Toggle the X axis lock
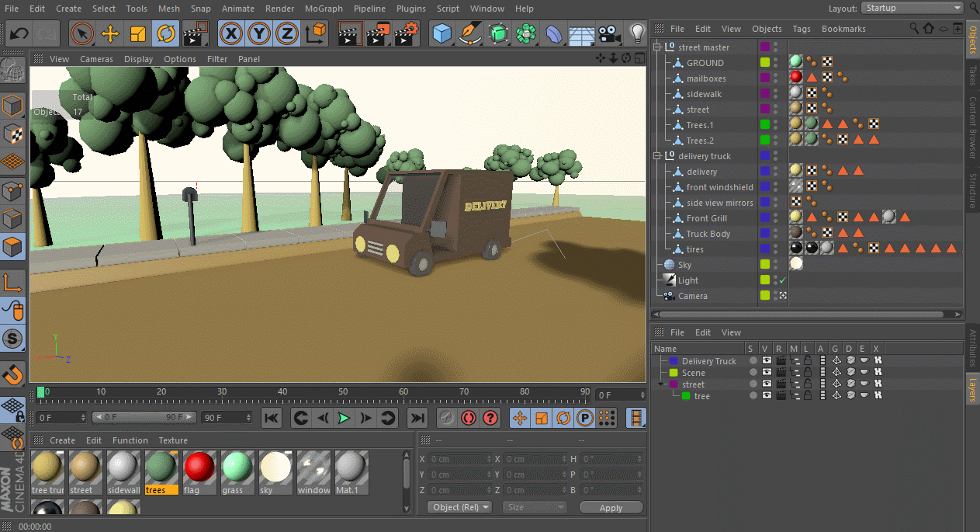This screenshot has width=980, height=532. coord(231,34)
